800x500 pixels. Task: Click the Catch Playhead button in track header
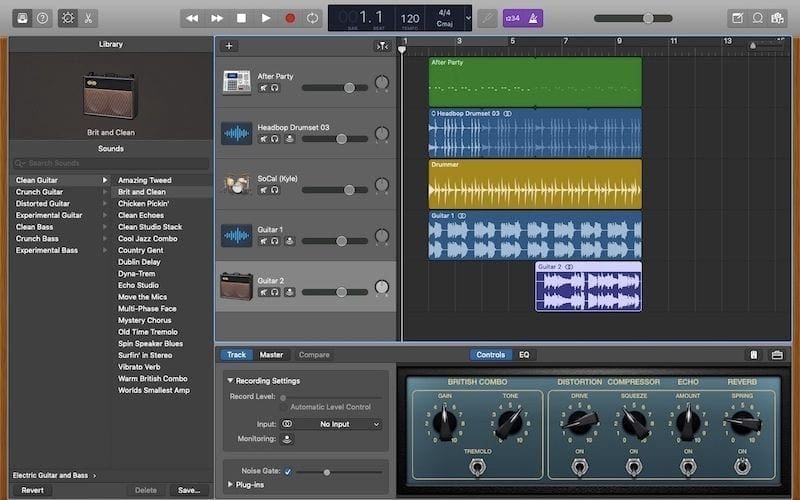383,46
